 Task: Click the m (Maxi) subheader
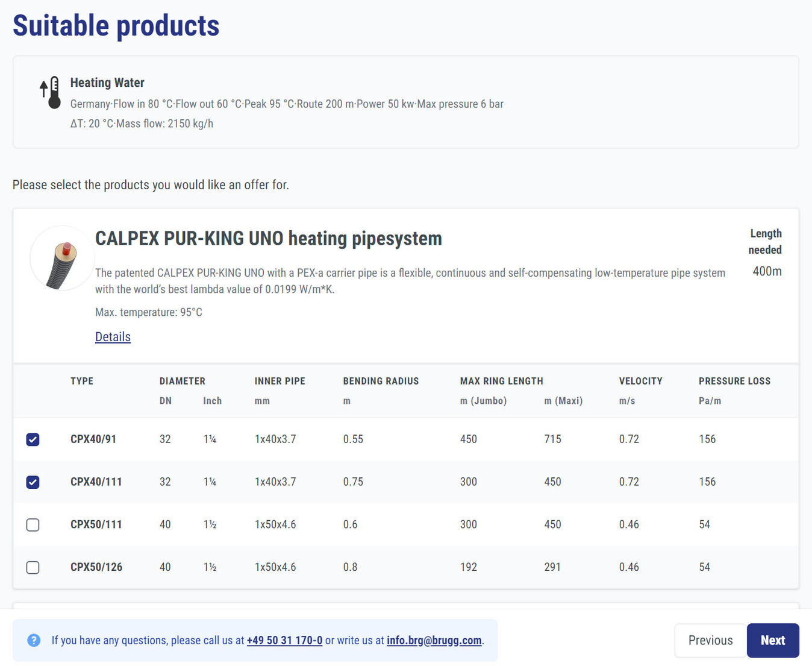point(563,401)
